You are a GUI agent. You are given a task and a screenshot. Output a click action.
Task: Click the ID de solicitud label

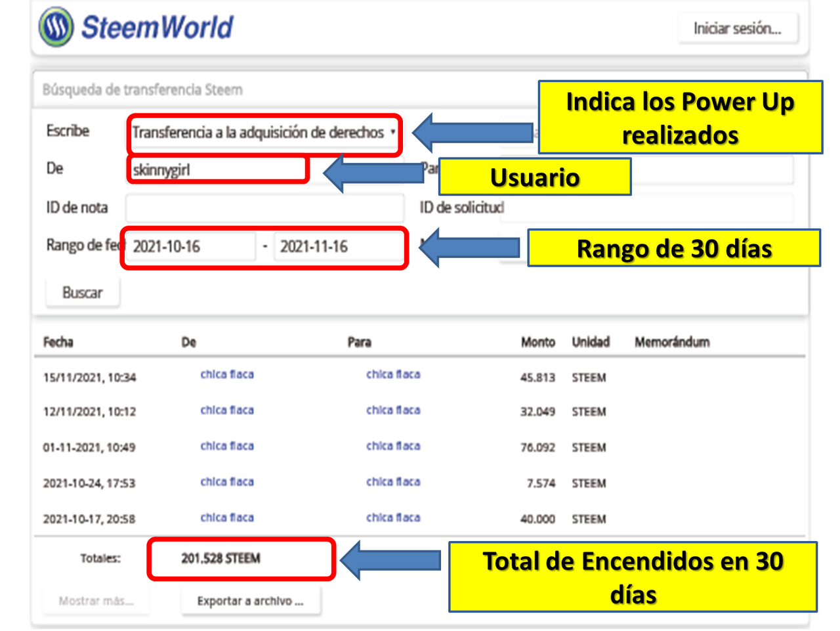pyautogui.click(x=462, y=207)
